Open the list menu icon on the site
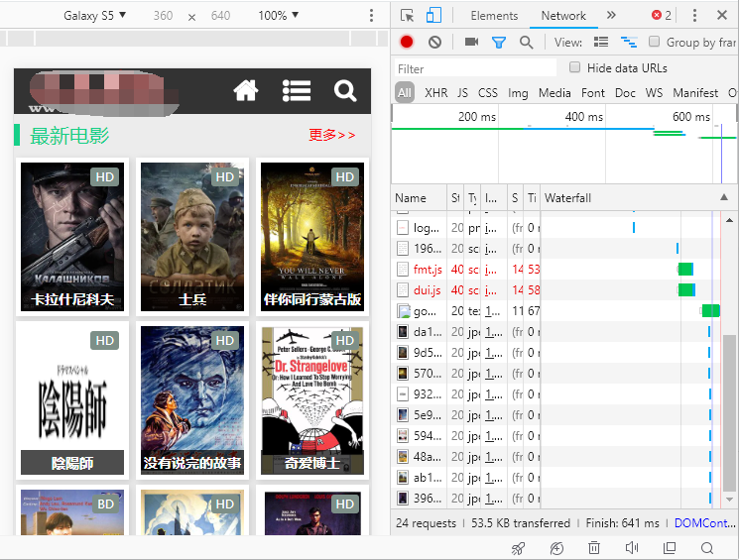The image size is (739, 560). pos(296,90)
